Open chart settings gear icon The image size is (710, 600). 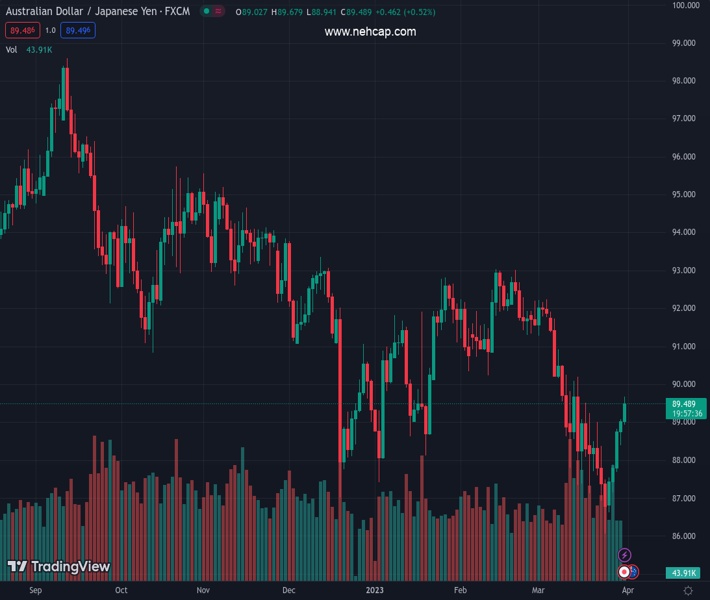[686, 591]
